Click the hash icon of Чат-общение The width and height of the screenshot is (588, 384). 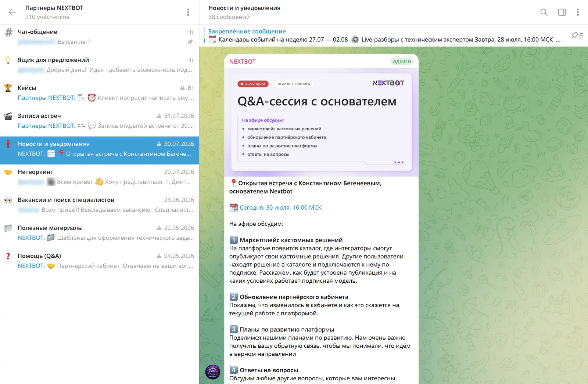tap(8, 32)
